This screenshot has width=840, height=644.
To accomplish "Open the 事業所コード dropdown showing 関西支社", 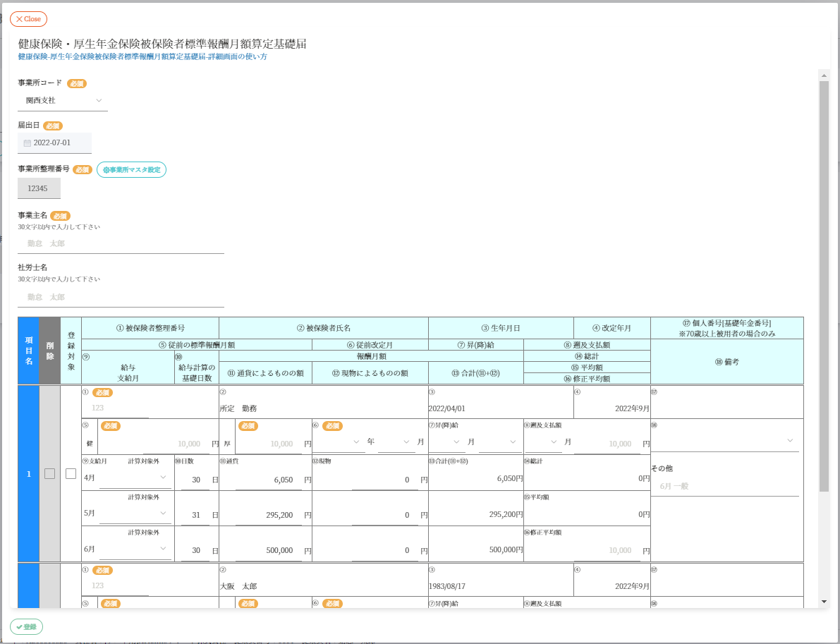I will pyautogui.click(x=63, y=101).
